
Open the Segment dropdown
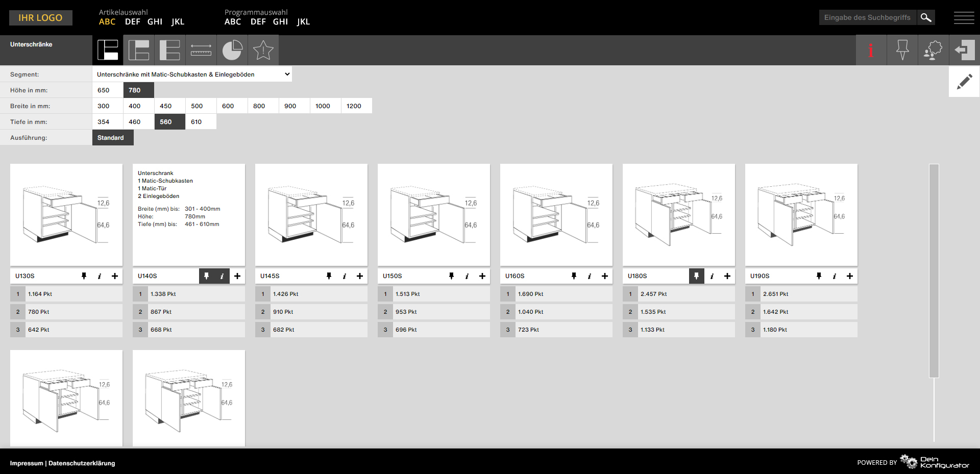(192, 74)
